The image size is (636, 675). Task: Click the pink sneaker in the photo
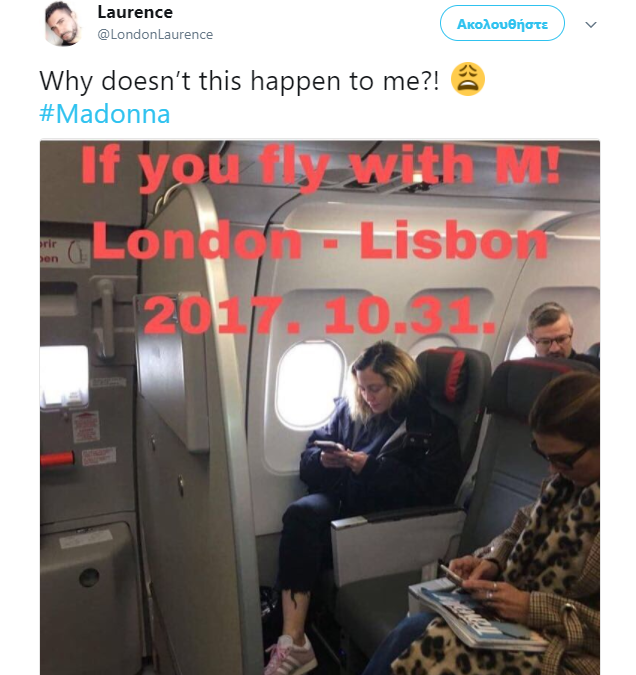tap(292, 655)
